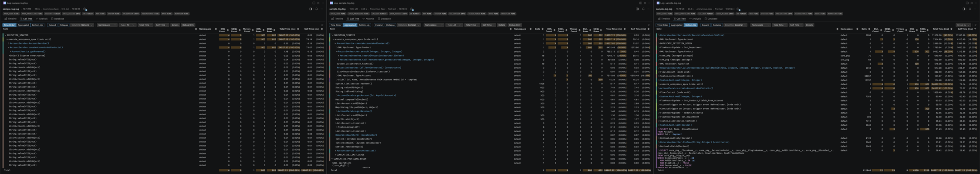Open the Total Time dropdown in middle pane
Image resolution: width=980 pixels, height=174 pixels.
pyautogui.click(x=472, y=25)
